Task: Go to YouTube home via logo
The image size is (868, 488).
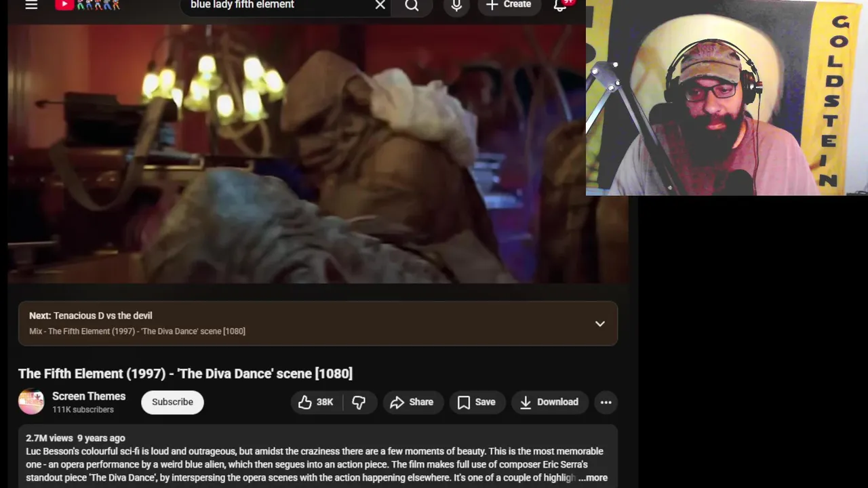Action: [x=87, y=5]
